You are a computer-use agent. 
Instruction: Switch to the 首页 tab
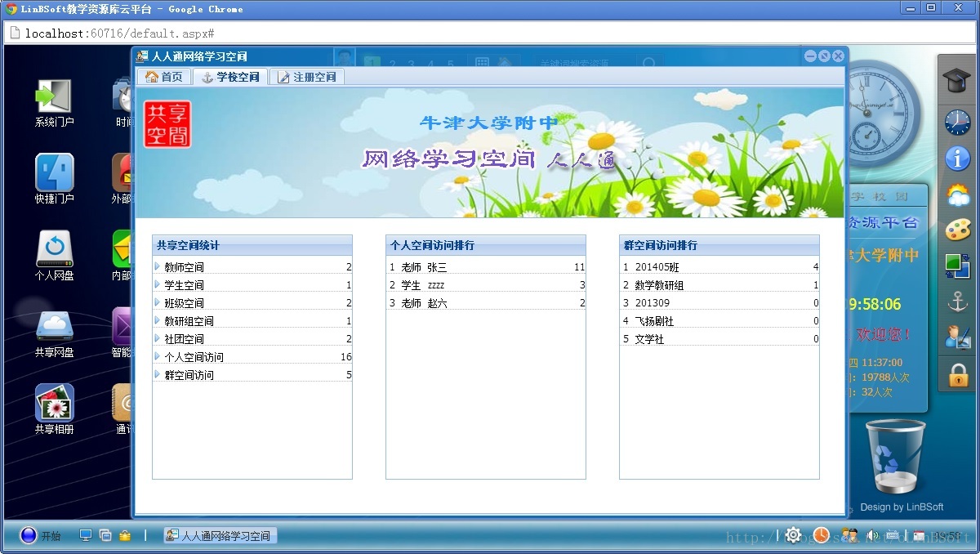[164, 77]
